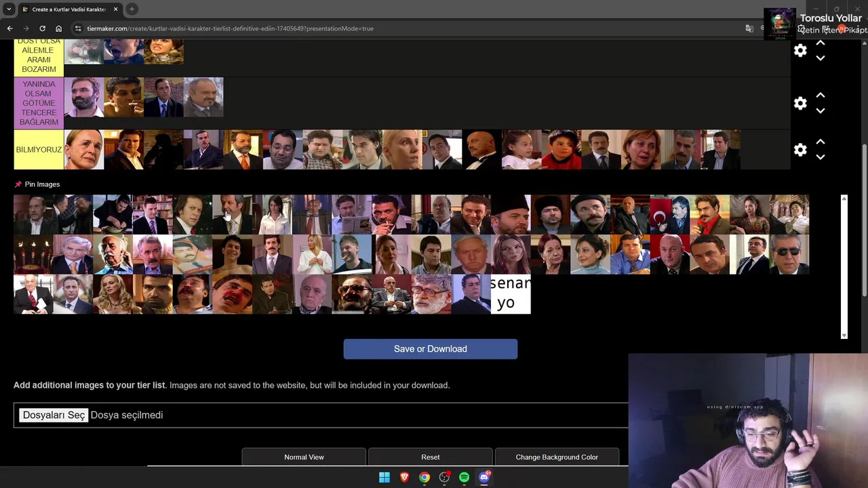The image size is (868, 488).
Task: Click 'Add additional images to your tier list' text
Action: point(90,385)
